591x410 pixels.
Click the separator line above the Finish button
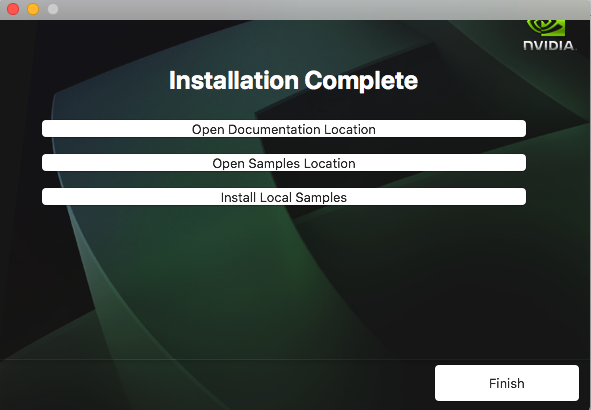click(296, 360)
